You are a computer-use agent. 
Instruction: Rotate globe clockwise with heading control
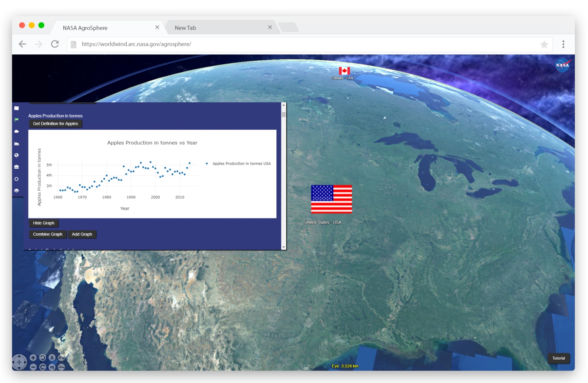pos(43,367)
